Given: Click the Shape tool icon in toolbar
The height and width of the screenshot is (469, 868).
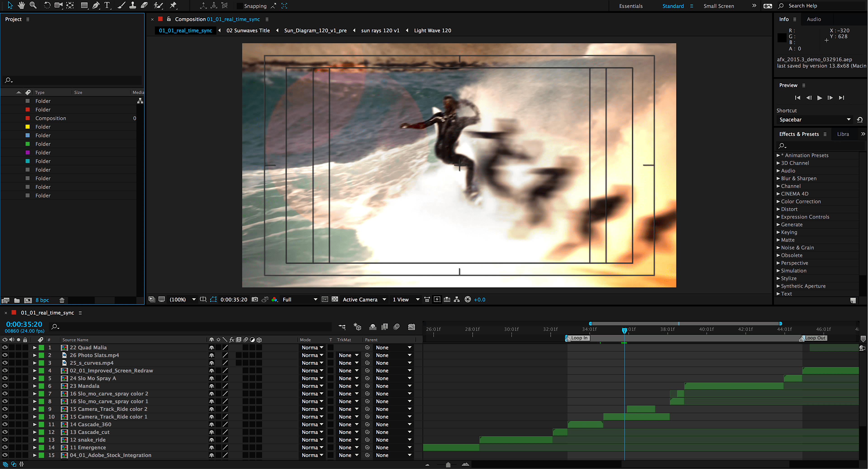Looking at the screenshot, I should [x=83, y=6].
